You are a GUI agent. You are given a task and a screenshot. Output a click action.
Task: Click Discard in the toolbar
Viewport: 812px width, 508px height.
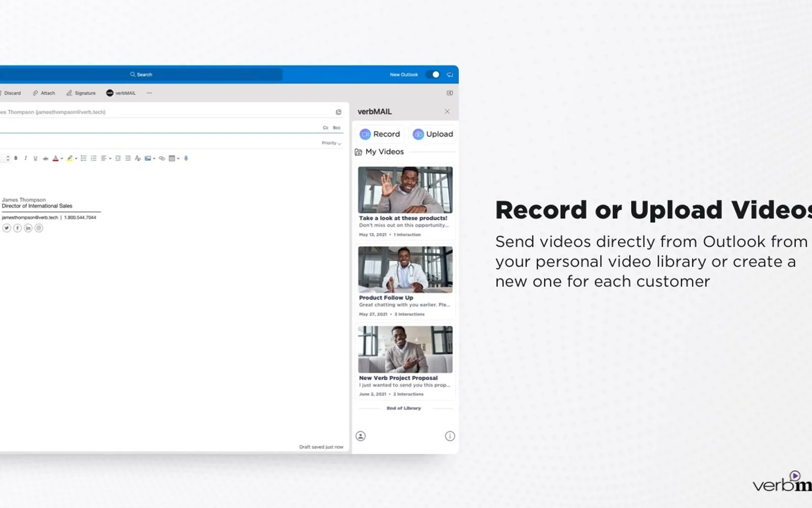point(11,93)
